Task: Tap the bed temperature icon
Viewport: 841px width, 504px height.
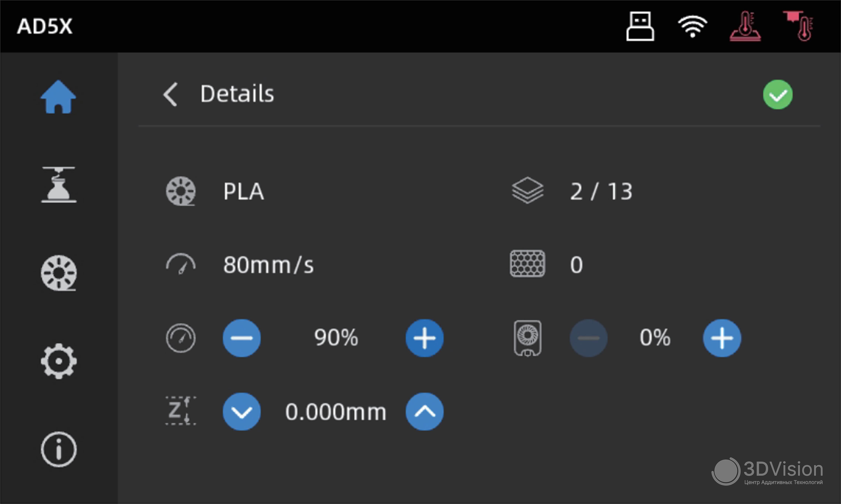Action: [x=745, y=26]
